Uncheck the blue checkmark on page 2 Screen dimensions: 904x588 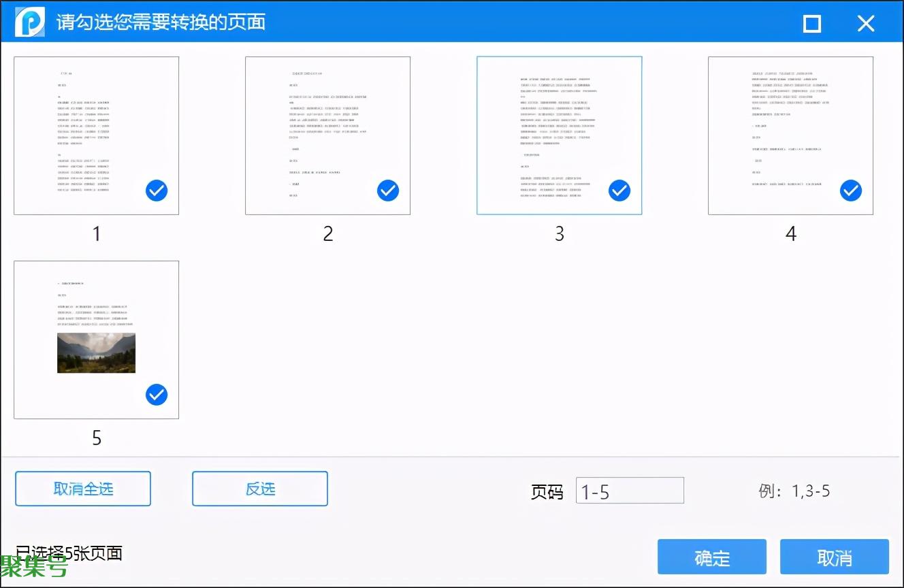click(x=388, y=191)
